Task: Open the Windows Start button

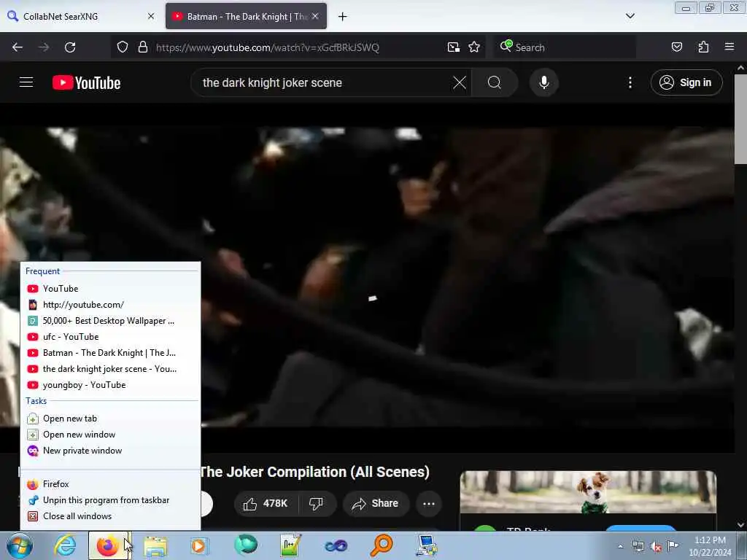Action: click(x=20, y=545)
